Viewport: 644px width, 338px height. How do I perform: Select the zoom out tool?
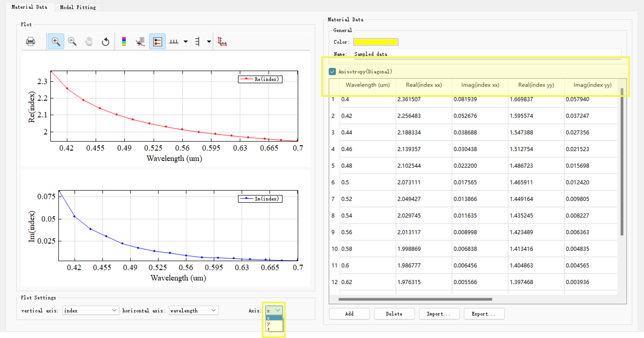(x=72, y=41)
